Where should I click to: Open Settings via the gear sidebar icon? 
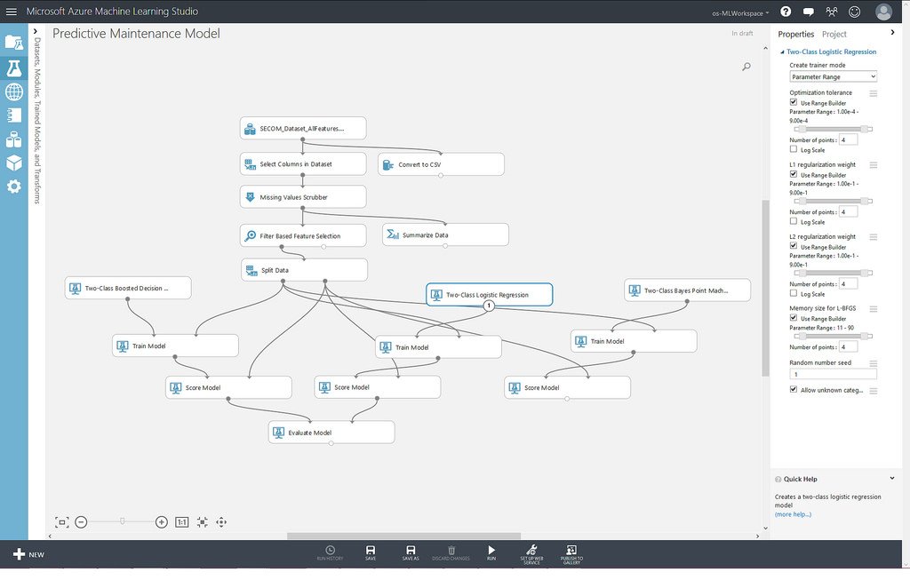[x=13, y=187]
